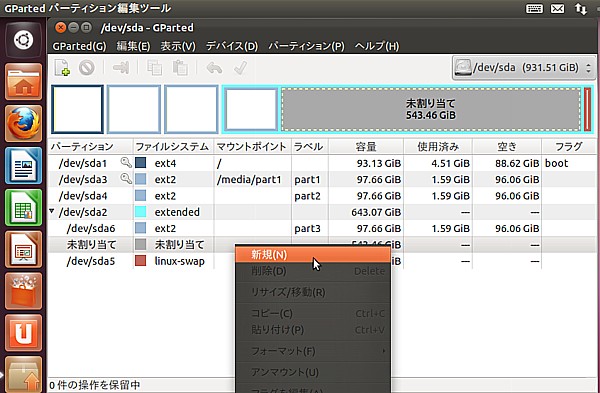Launch Firefox from the launcher
The image size is (600, 393).
[24, 124]
